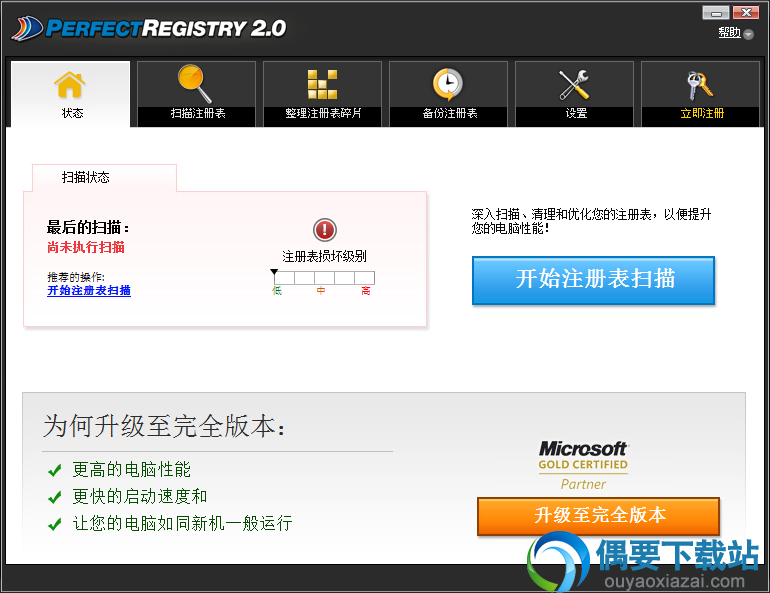Click the 更高的电脑性能 list item
Image resolution: width=770 pixels, height=593 pixels.
click(132, 470)
